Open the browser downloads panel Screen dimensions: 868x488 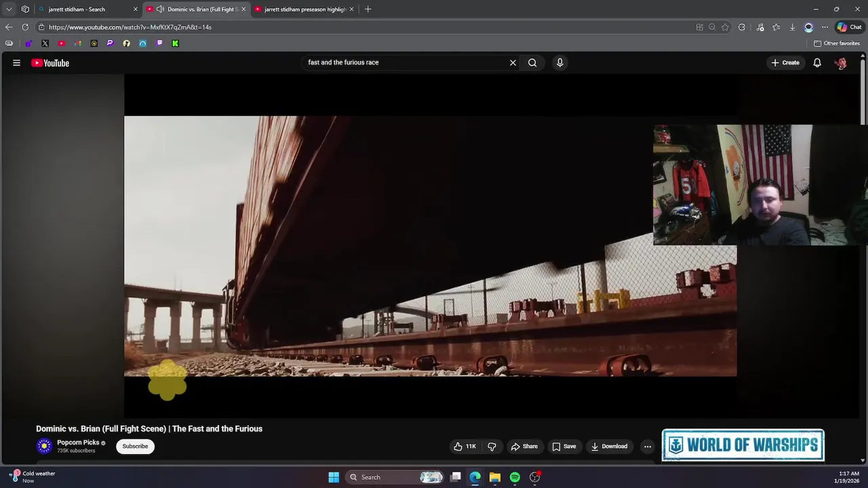(x=792, y=27)
